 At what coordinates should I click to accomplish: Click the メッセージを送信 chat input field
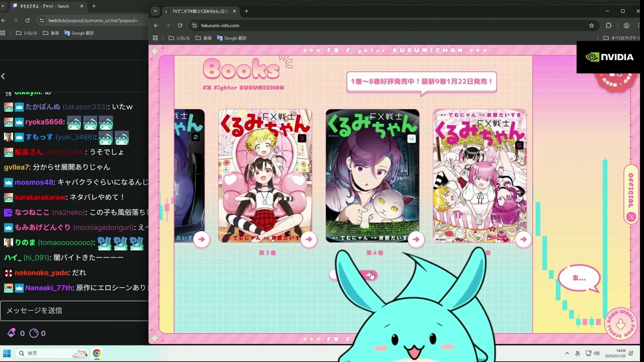click(74, 310)
